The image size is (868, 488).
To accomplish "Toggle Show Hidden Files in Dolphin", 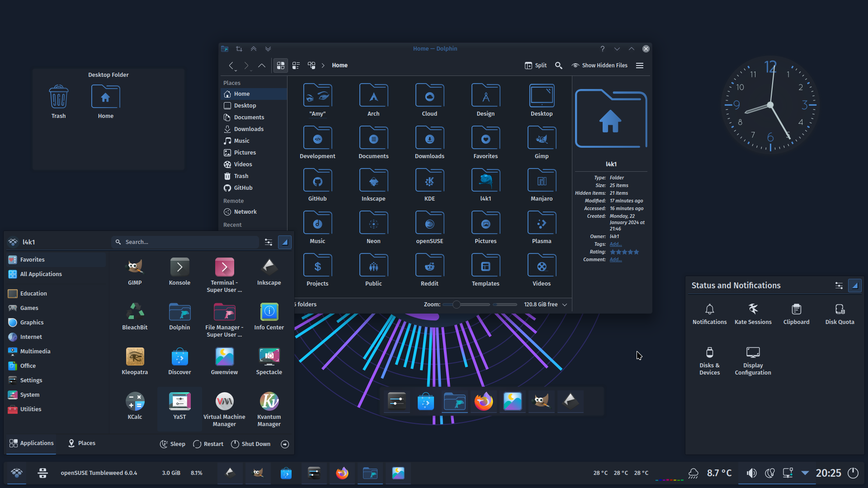I will [599, 66].
